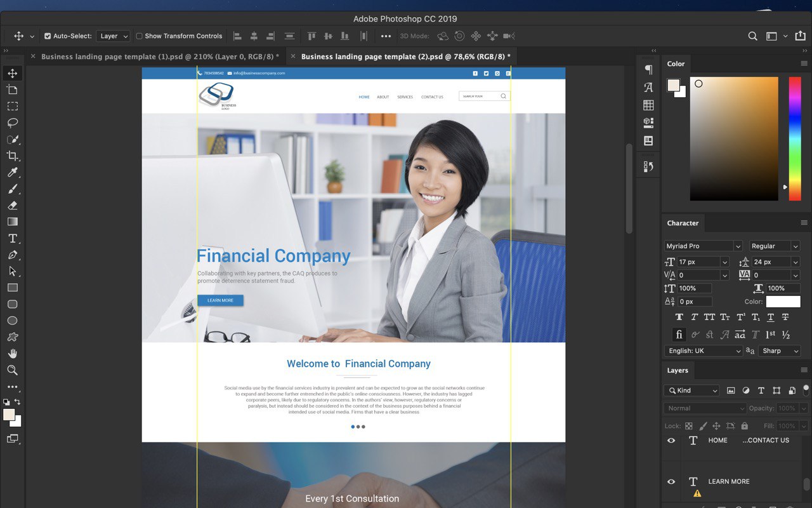Align top edges in options bar
The image size is (812, 508).
point(311,36)
